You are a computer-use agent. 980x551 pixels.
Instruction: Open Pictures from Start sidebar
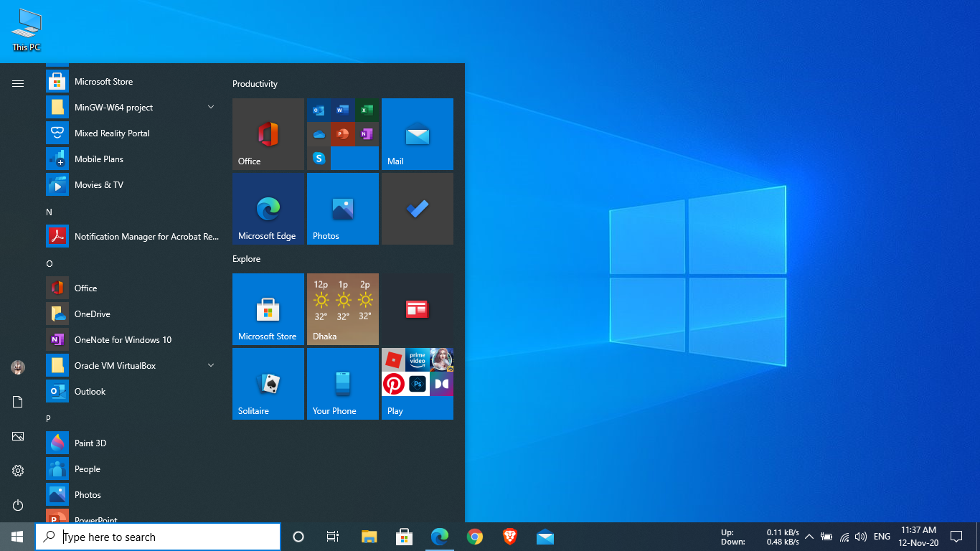click(18, 436)
